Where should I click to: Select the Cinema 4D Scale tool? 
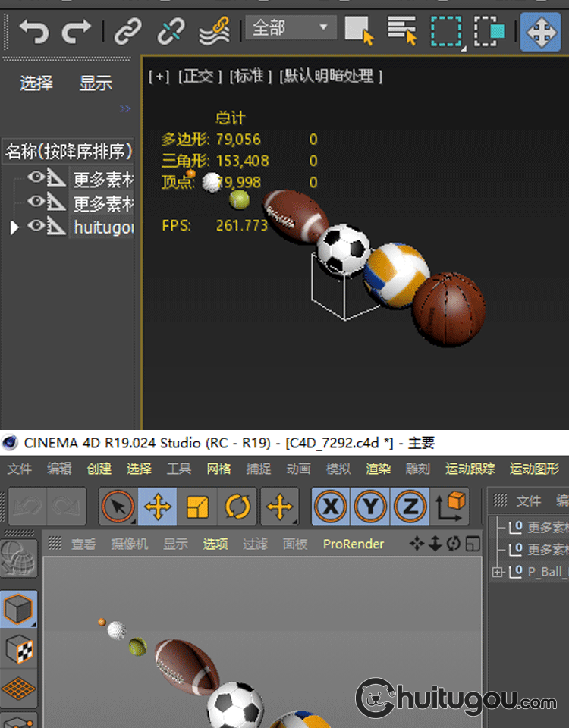pos(197,507)
